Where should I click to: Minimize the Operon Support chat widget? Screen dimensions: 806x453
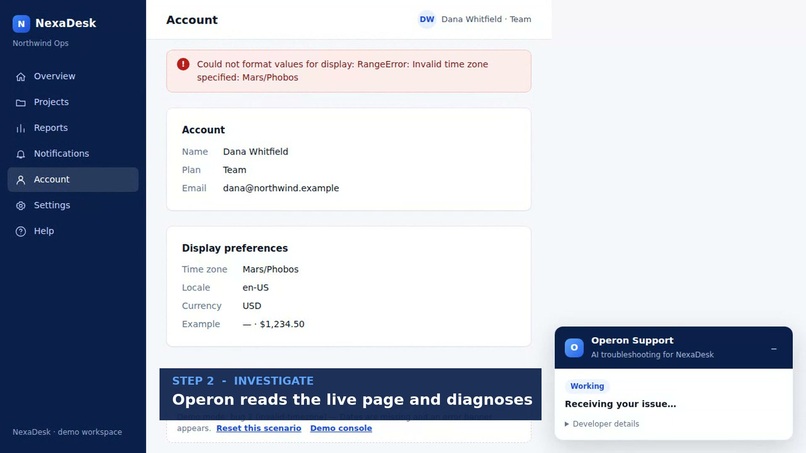click(x=774, y=349)
